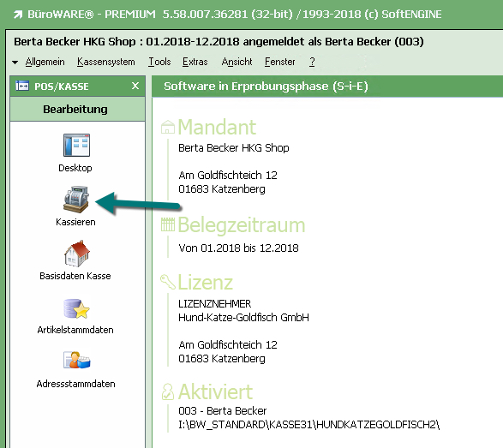The height and width of the screenshot is (448, 503).
Task: Open the Desktop icon in sidebar
Action: [76, 146]
